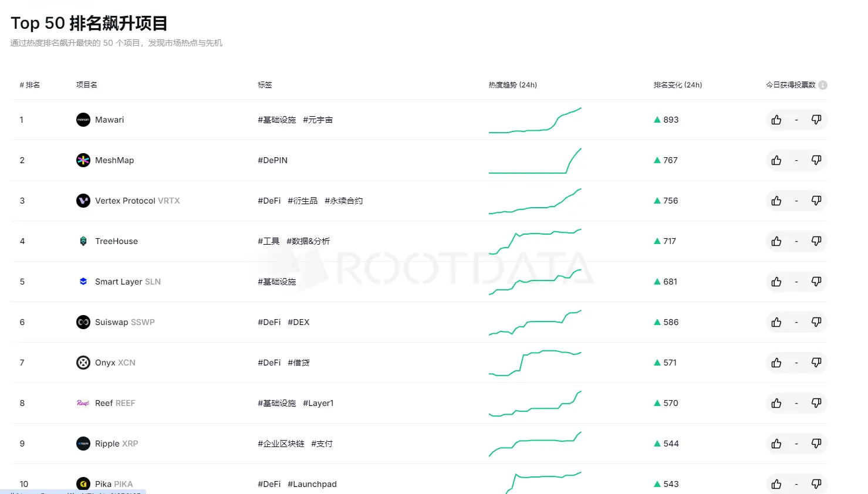The height and width of the screenshot is (494, 868).
Task: Click Mawari's 24h trend sparkline chart
Action: pyautogui.click(x=534, y=120)
